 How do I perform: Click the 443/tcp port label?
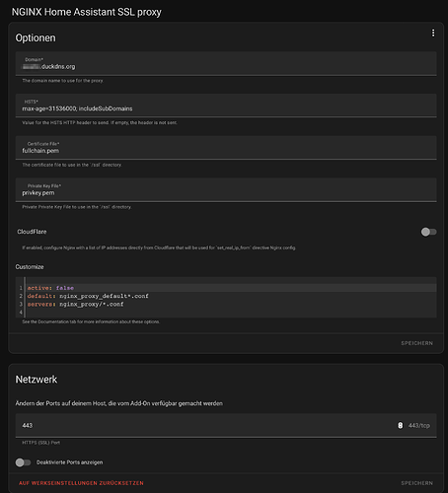point(419,425)
